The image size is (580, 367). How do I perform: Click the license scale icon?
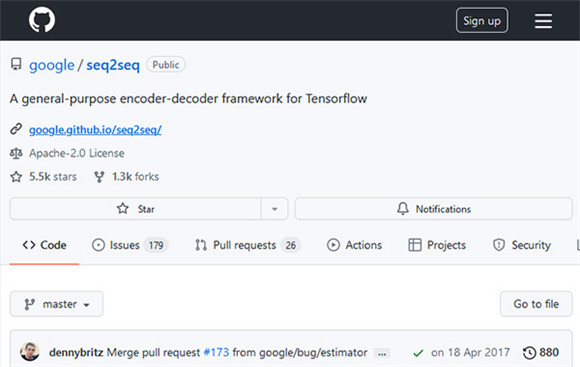[x=16, y=153]
